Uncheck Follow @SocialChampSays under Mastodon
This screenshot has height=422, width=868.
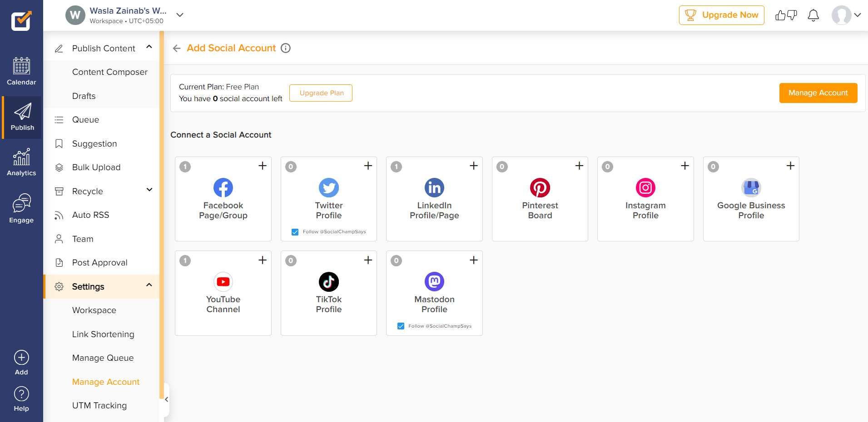[401, 326]
